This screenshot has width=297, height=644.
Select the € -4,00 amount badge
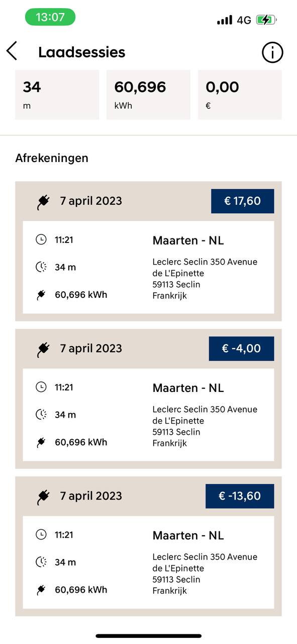pyautogui.click(x=241, y=349)
